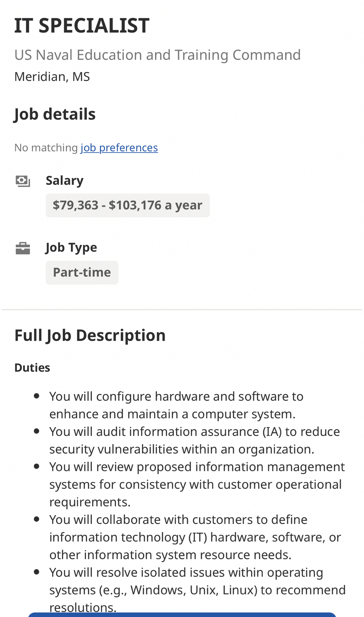This screenshot has width=364, height=617.
Task: Click the blue button at the bottom edge
Action: 182,615
